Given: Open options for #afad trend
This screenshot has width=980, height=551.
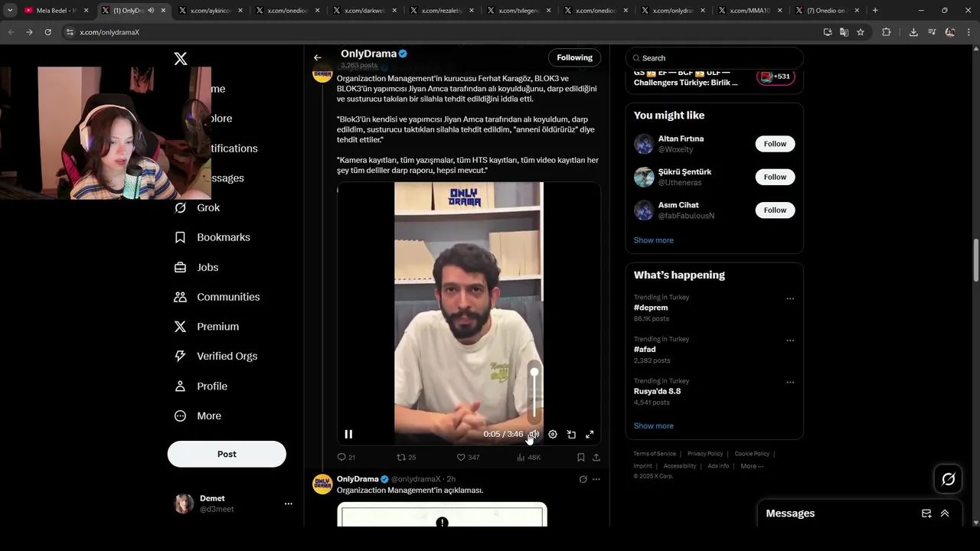Looking at the screenshot, I should (x=790, y=341).
